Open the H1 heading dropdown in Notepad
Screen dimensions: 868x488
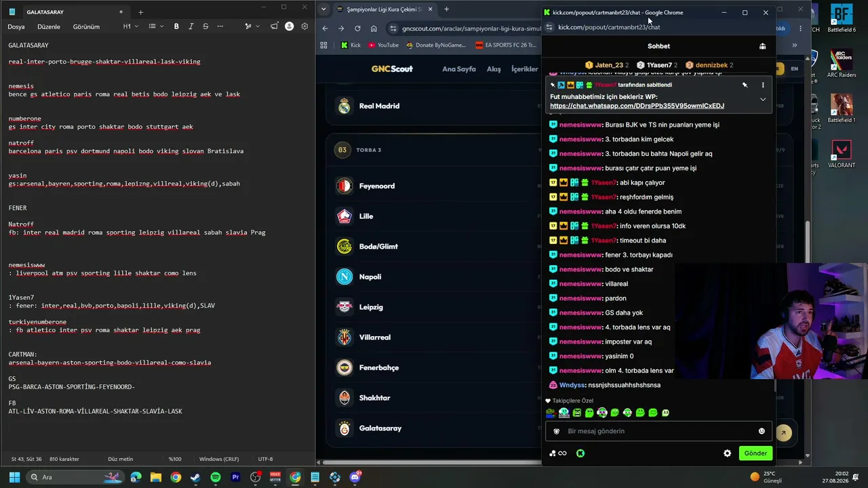(x=130, y=26)
